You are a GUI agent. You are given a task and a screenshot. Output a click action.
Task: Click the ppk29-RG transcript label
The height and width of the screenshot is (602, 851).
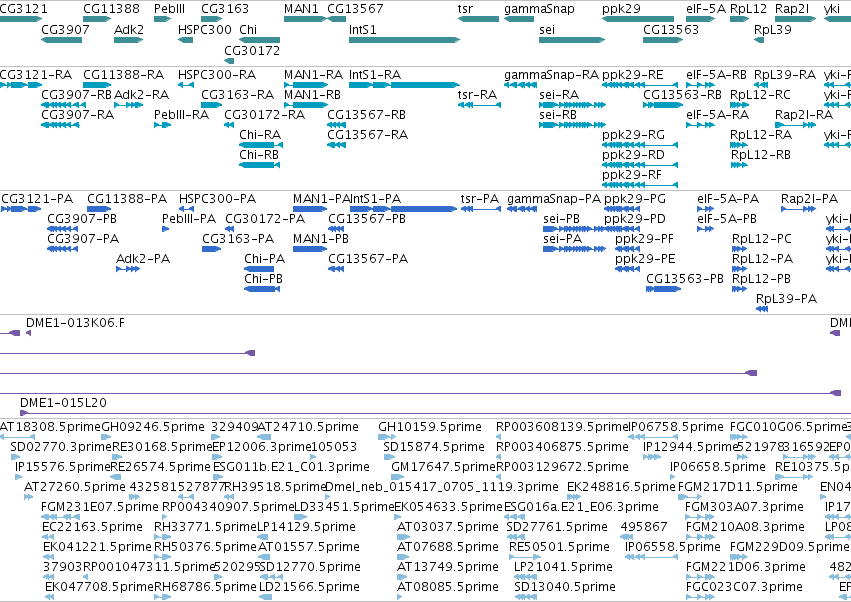coord(633,136)
